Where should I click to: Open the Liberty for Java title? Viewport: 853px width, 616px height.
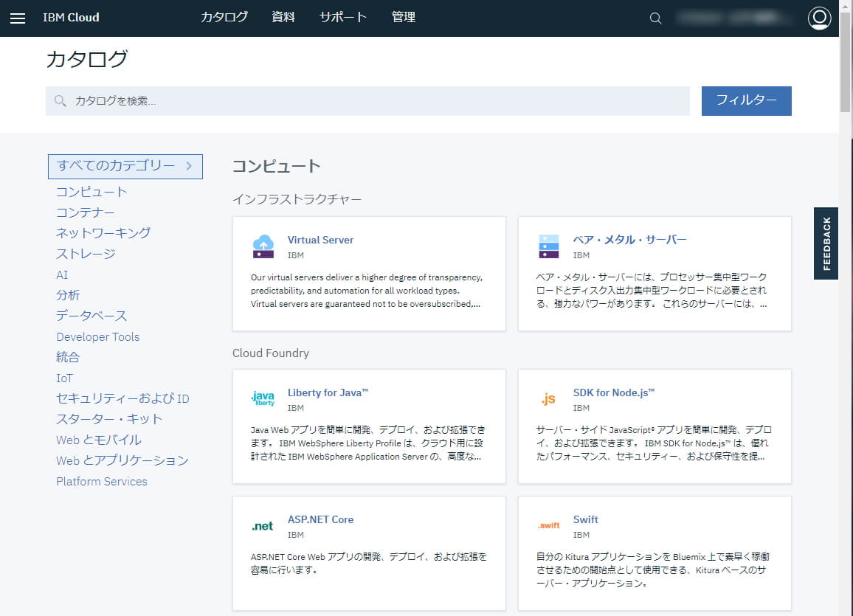pos(328,392)
